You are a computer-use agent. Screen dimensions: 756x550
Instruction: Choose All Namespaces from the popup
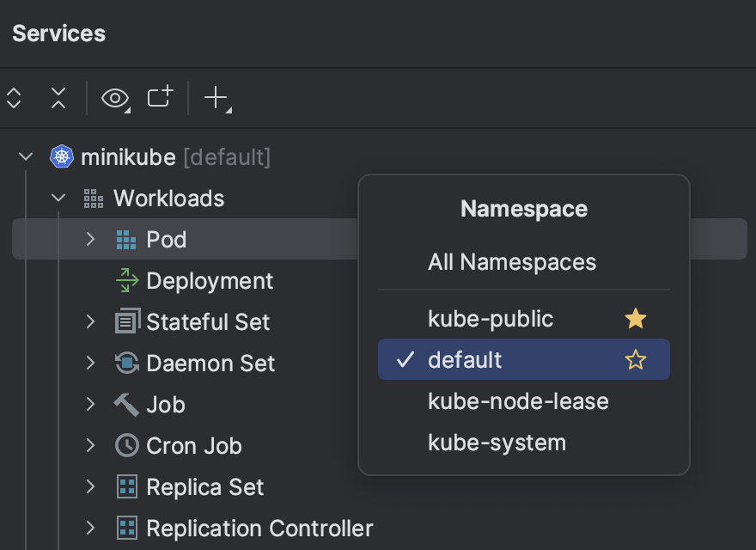[512, 262]
